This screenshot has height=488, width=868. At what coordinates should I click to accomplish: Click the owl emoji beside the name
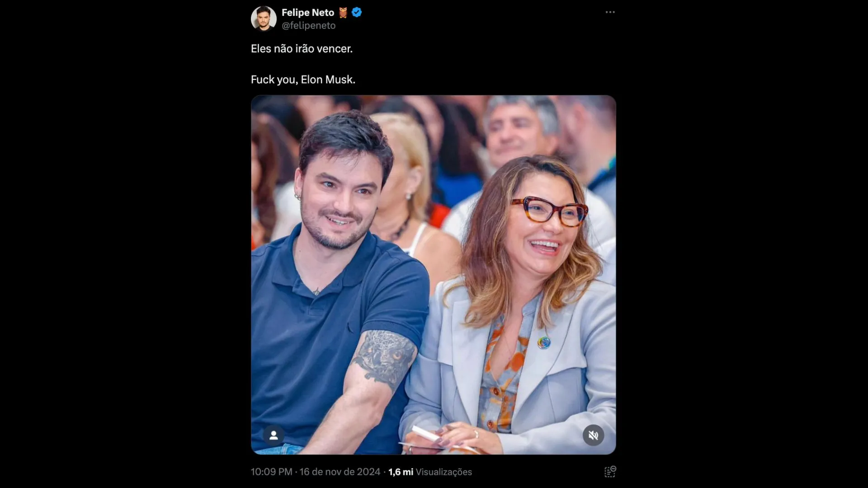343,13
